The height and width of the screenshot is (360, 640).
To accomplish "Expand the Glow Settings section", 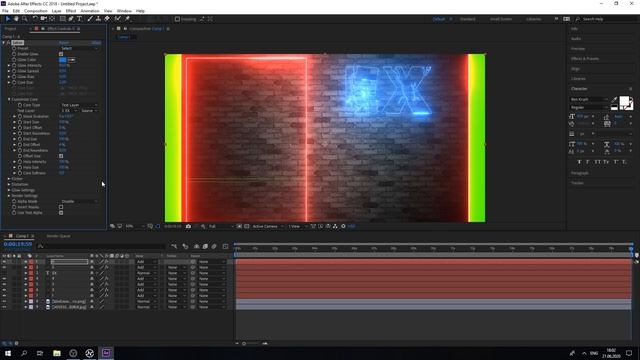I will [x=9, y=190].
